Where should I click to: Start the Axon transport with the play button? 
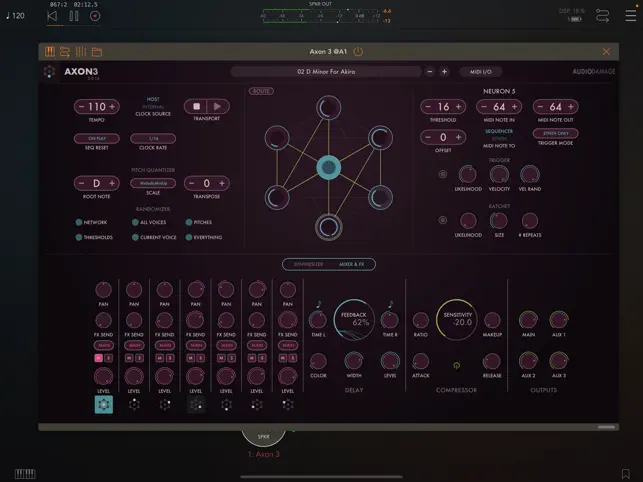217,107
